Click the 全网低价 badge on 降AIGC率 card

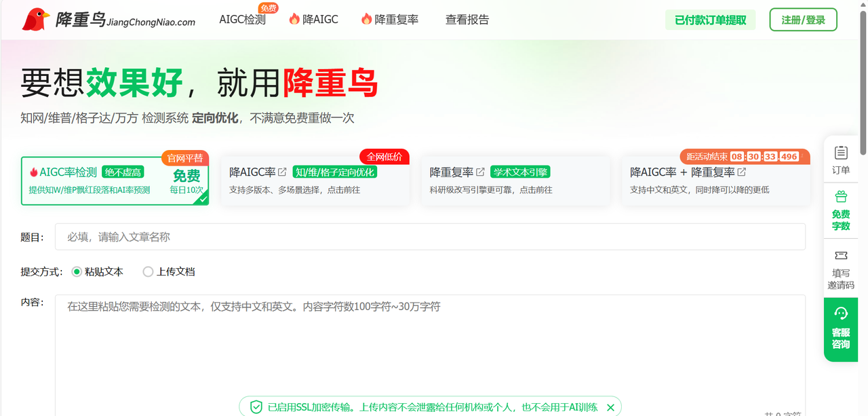(x=384, y=156)
